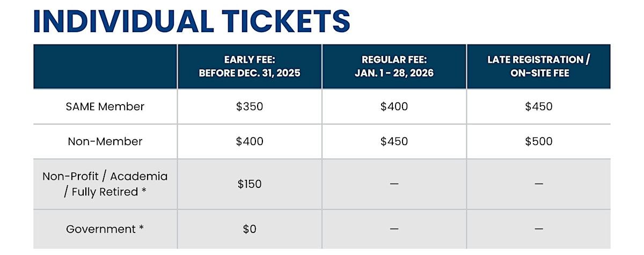This screenshot has width=644, height=255.
Task: Click the Non-Member row label
Action: click(105, 142)
